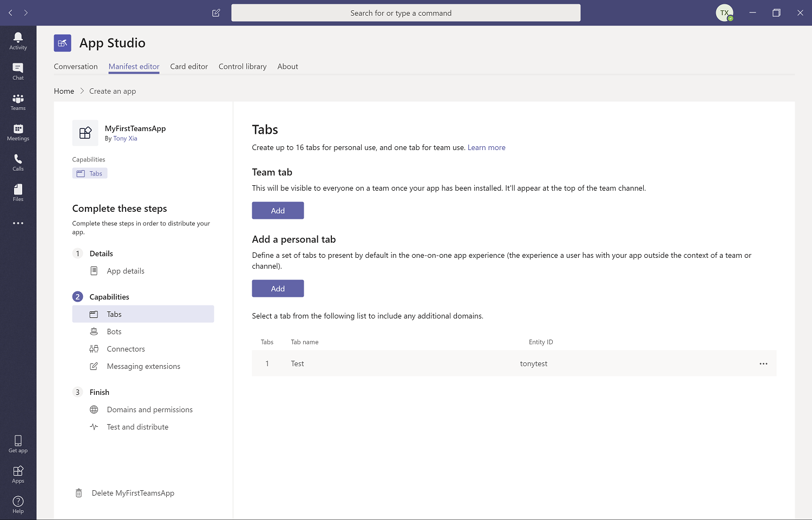Click the new chat compose icon
Viewport: 812px width, 520px height.
pos(216,13)
